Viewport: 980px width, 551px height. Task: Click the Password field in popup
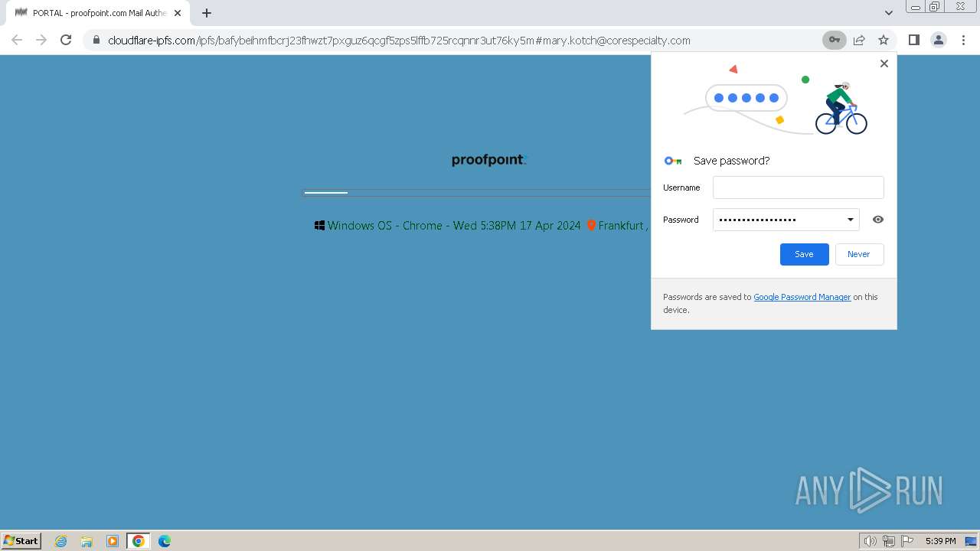click(x=786, y=220)
